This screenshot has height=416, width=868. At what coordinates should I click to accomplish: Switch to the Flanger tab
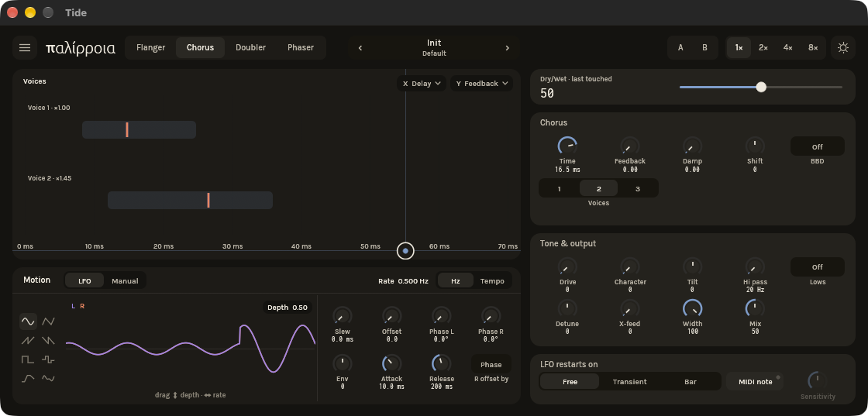coord(150,47)
